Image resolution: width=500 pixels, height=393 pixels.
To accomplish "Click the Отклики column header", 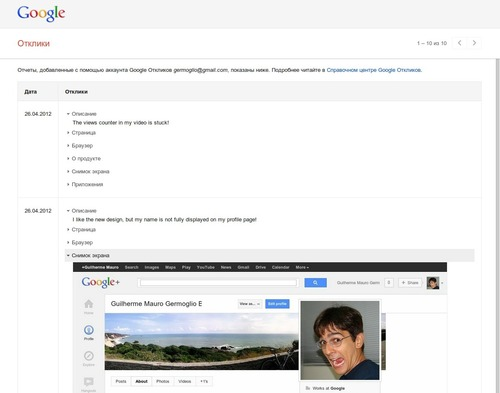I will 76,92.
